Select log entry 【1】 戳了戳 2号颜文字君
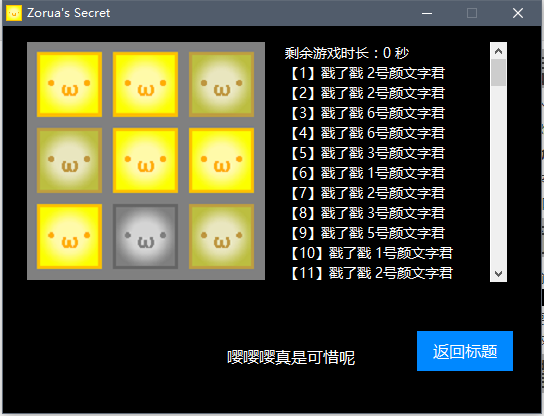544x416 pixels. pos(367,73)
